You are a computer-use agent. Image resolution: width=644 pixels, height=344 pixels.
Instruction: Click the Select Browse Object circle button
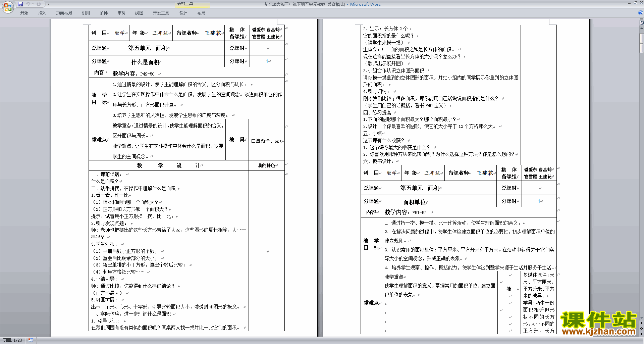(x=642, y=329)
